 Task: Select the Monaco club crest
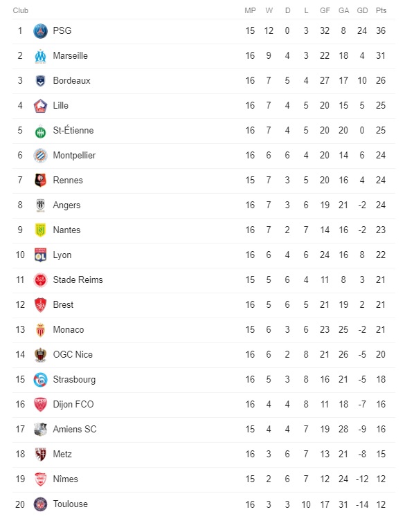[40, 330]
